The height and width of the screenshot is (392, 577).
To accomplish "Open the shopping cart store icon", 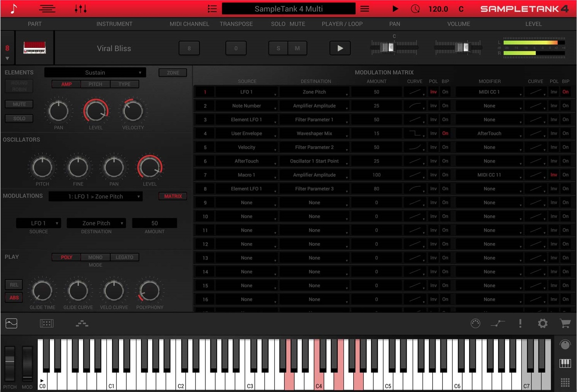I will 565,324.
